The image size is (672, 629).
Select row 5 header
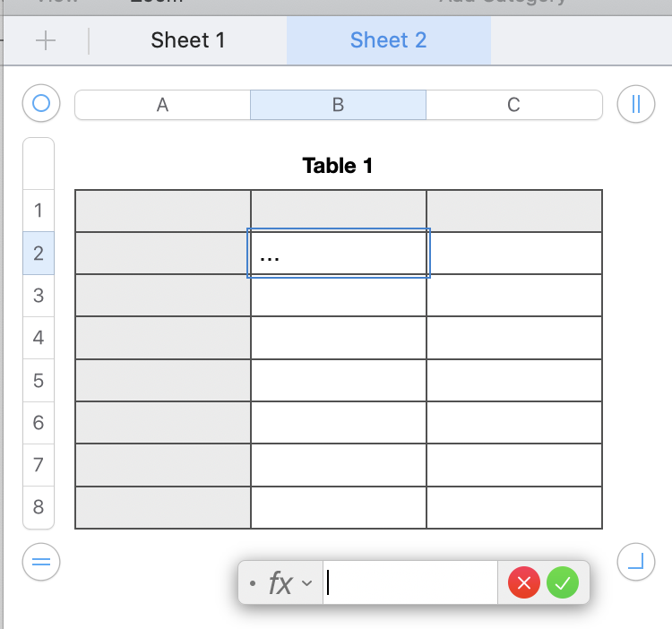click(39, 381)
